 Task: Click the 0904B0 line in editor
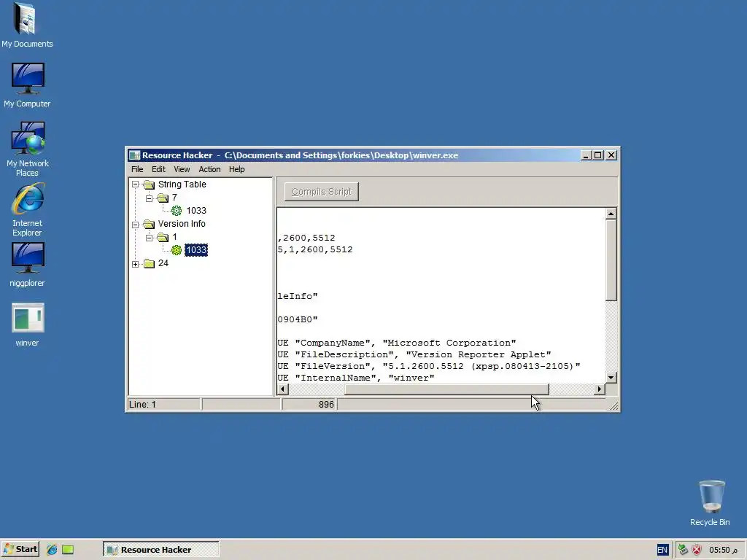(x=298, y=319)
